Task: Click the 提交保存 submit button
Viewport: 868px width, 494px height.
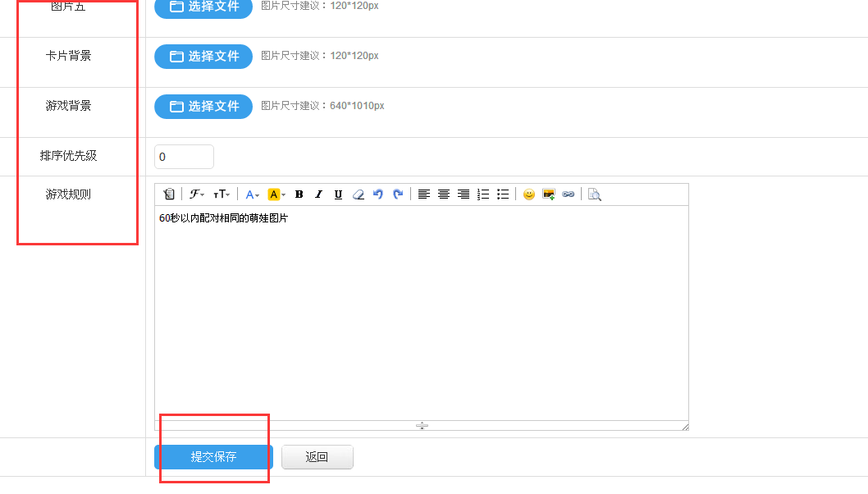Action: [213, 457]
